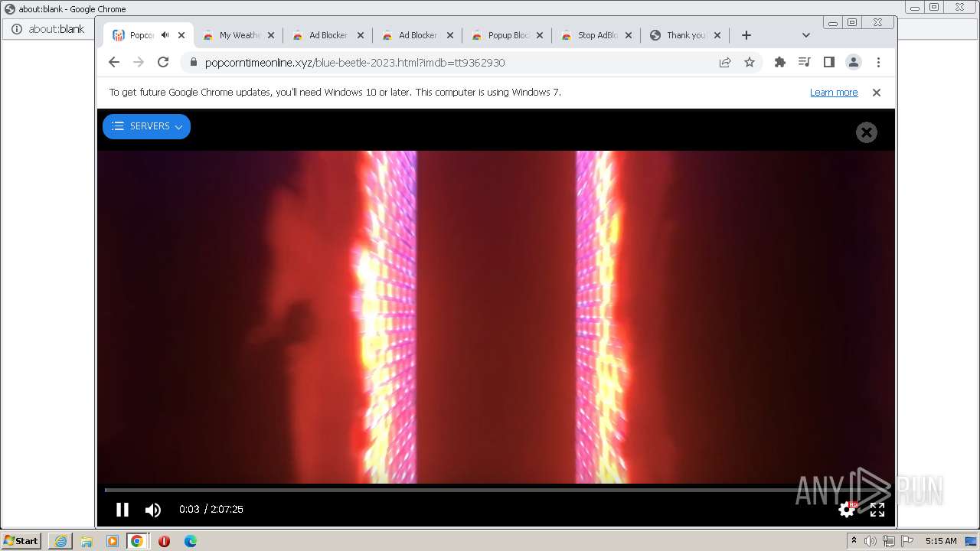This screenshot has height=551, width=980.
Task: Open system volume tray icon
Action: 871,541
